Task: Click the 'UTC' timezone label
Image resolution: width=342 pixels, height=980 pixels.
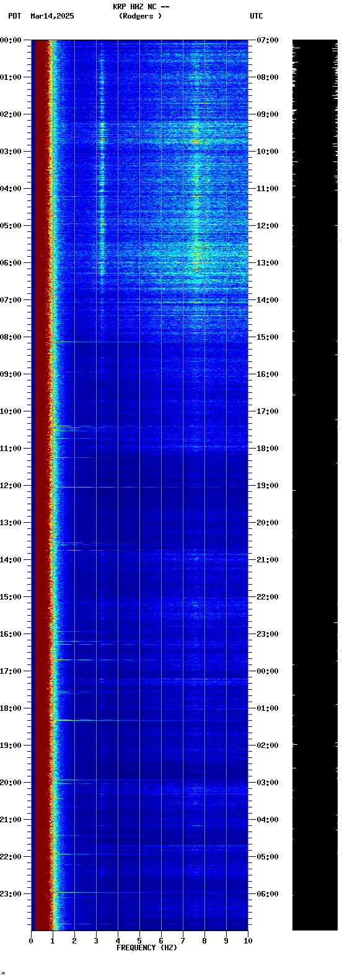Action: 256,16
